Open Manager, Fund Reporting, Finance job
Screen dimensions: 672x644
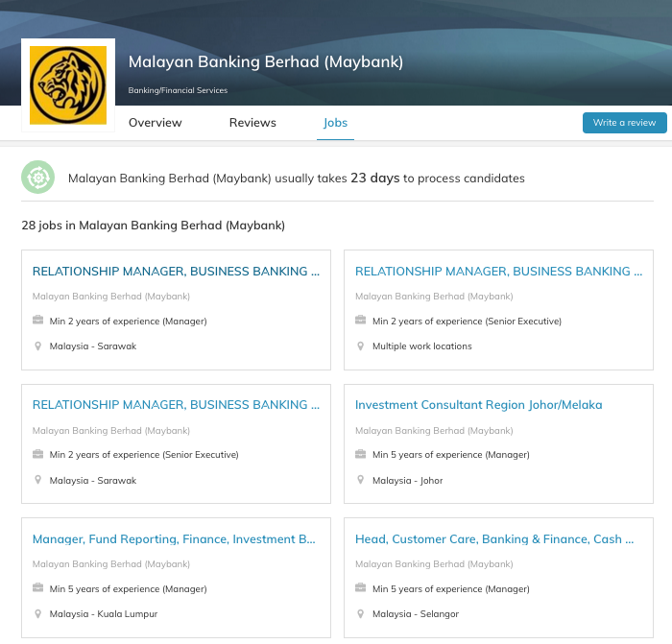[174, 539]
